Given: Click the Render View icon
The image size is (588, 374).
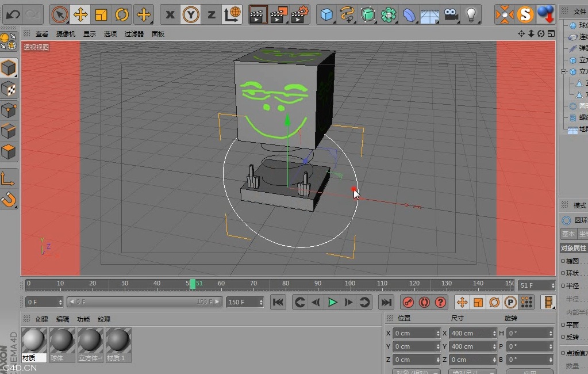Looking at the screenshot, I should [x=258, y=13].
